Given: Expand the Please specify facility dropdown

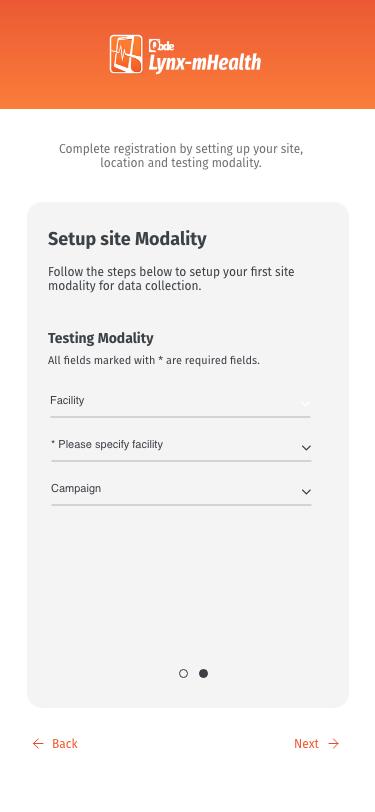Looking at the screenshot, I should (181, 446).
